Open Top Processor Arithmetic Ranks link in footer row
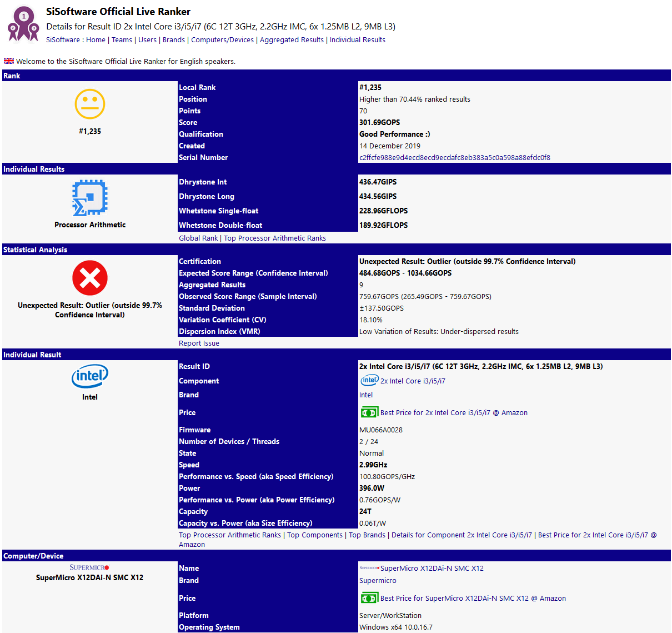The height and width of the screenshot is (633, 672). (x=230, y=535)
